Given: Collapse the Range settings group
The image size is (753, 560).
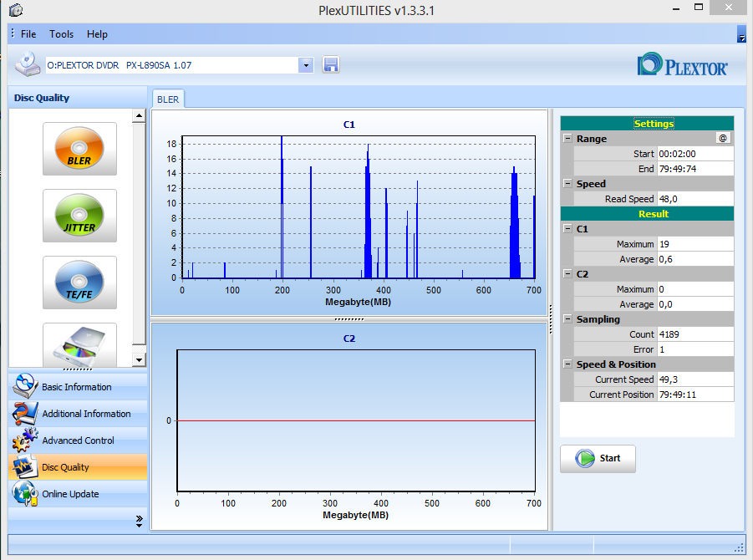Looking at the screenshot, I should pyautogui.click(x=567, y=138).
